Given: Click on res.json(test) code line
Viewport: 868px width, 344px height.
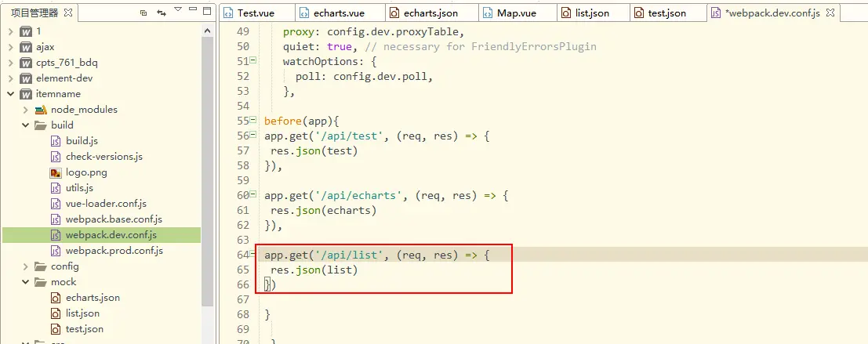Looking at the screenshot, I should 314,150.
